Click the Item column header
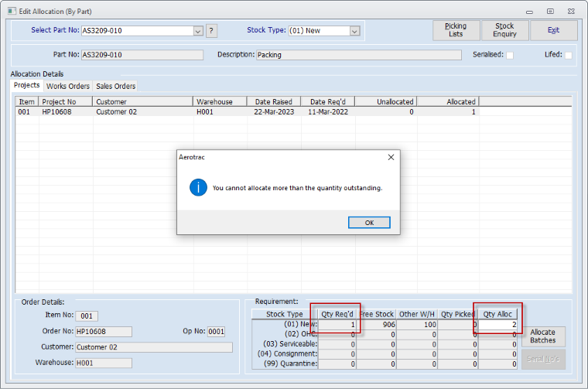 (x=27, y=101)
